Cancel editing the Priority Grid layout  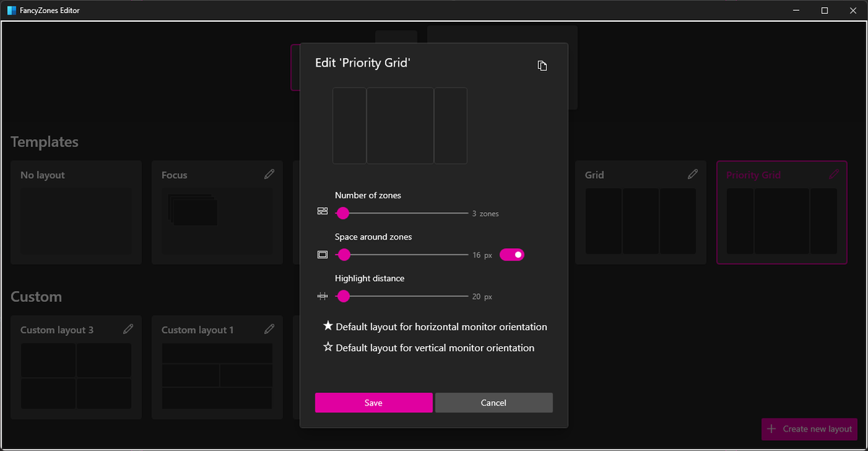(493, 402)
